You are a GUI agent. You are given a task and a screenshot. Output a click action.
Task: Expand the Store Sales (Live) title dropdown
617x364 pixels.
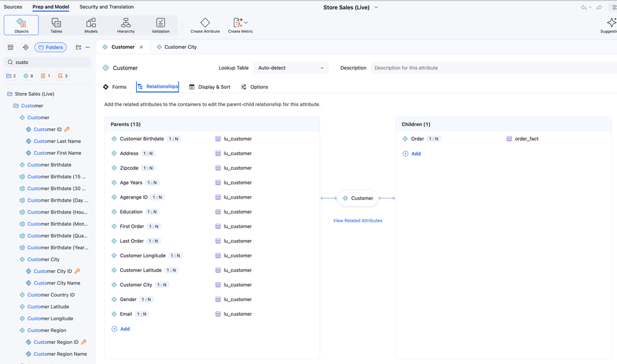[x=376, y=7]
